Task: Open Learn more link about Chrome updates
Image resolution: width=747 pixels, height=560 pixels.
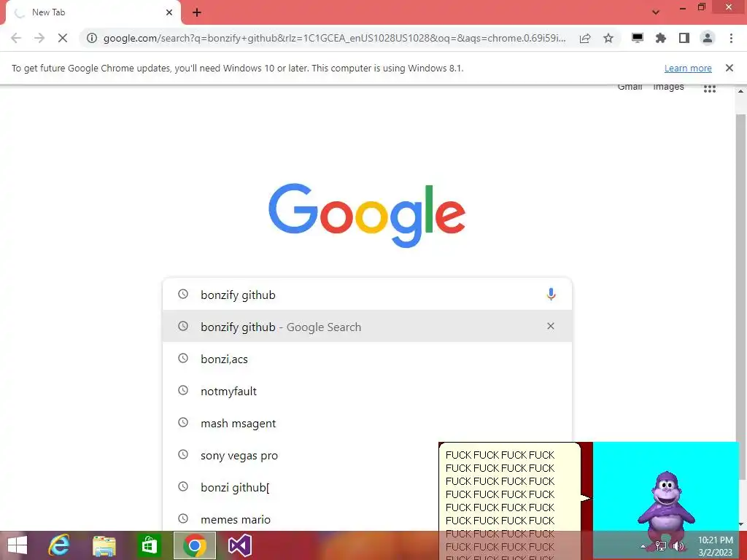Action: click(x=688, y=68)
